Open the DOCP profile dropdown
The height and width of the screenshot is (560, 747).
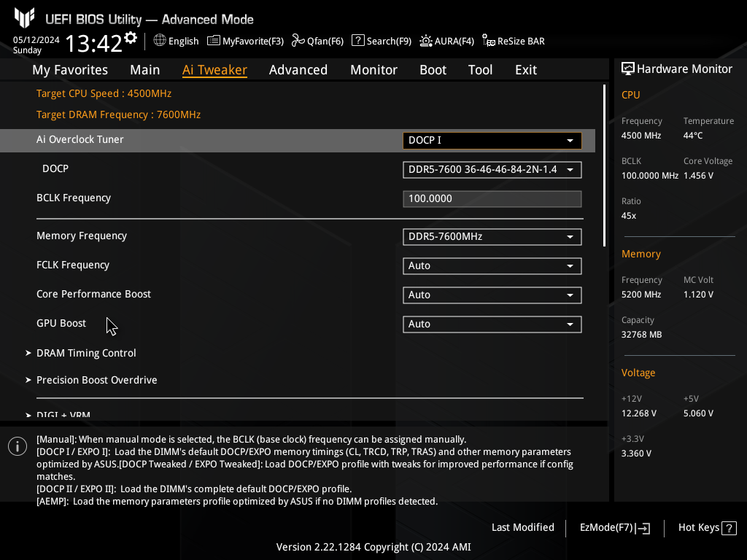pos(492,169)
